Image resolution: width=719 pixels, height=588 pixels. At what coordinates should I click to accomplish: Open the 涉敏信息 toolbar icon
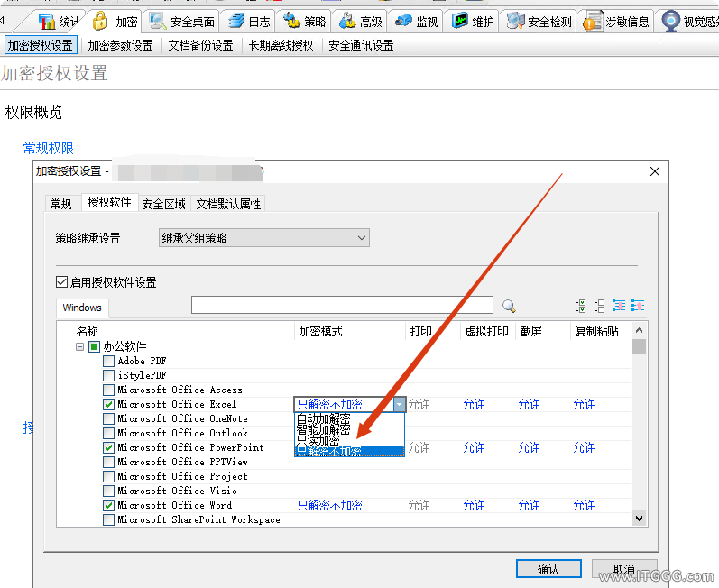[x=615, y=22]
